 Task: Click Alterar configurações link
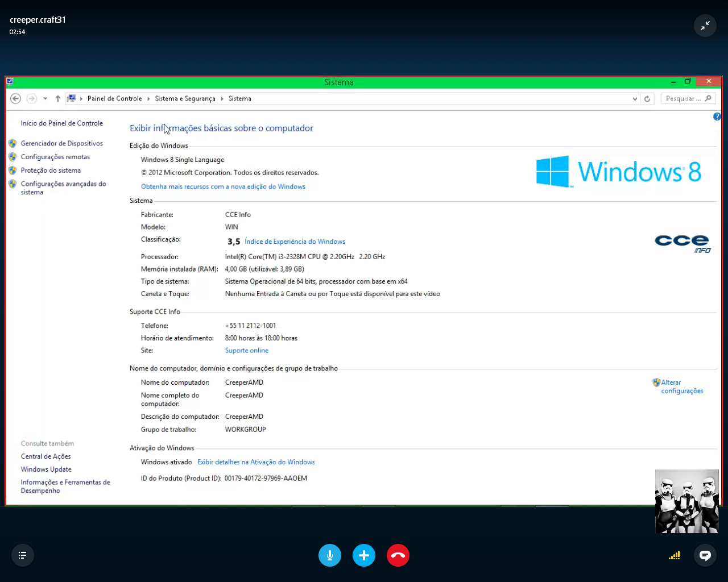(x=682, y=386)
